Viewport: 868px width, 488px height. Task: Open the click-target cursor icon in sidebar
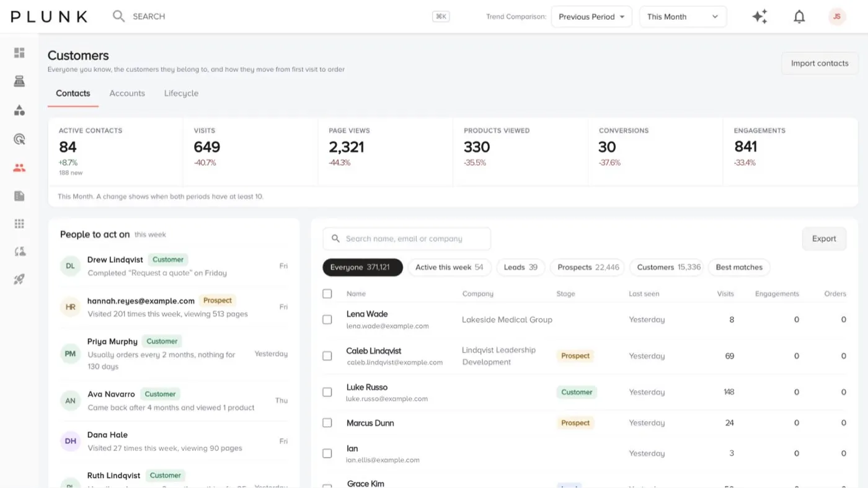(19, 139)
